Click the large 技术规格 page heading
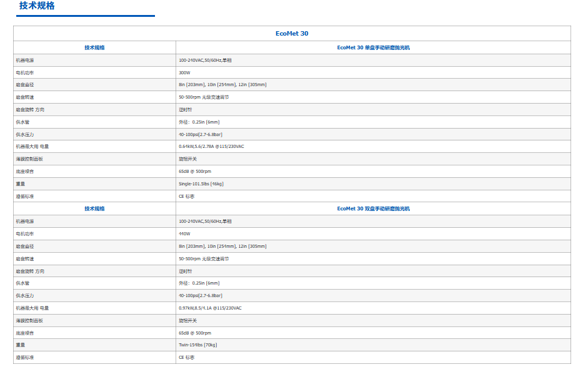 click(x=37, y=6)
